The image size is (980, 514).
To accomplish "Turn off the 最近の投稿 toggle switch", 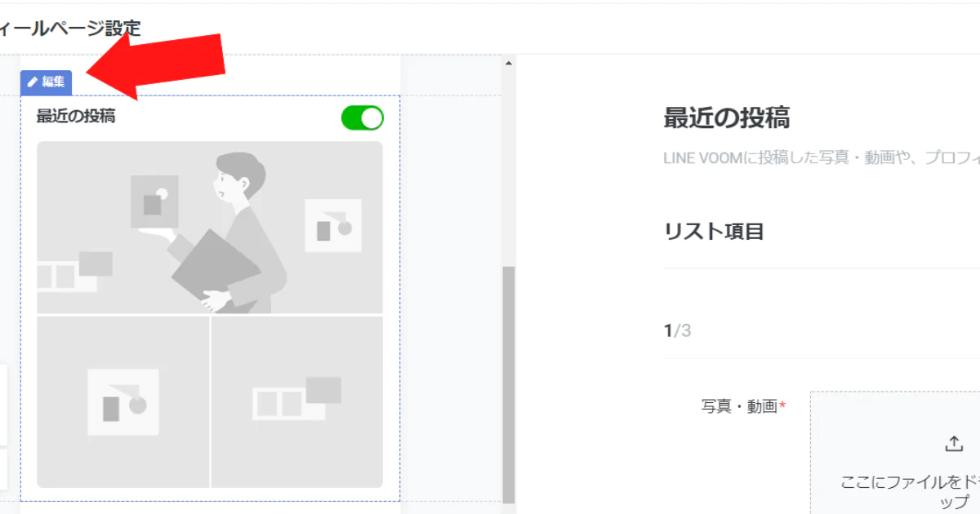I will pos(362,117).
